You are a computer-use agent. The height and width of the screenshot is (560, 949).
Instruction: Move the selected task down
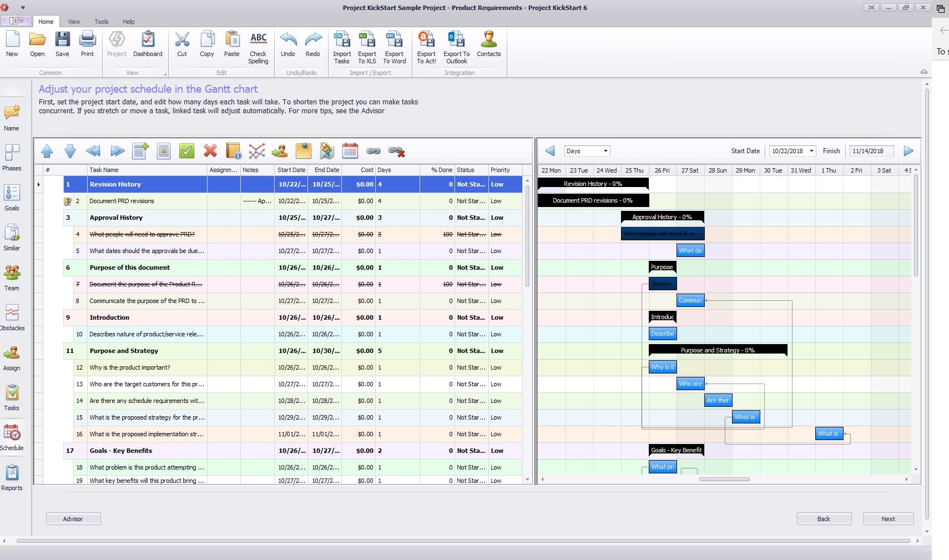tap(70, 150)
